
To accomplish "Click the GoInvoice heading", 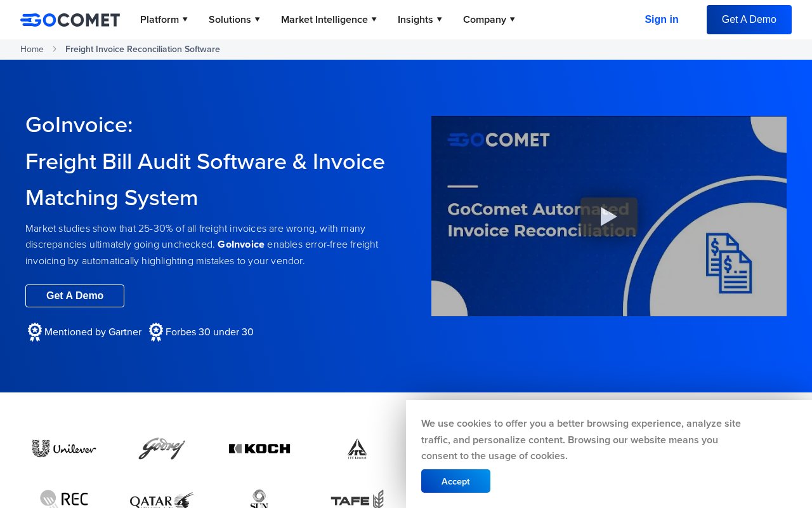I will click(x=79, y=125).
